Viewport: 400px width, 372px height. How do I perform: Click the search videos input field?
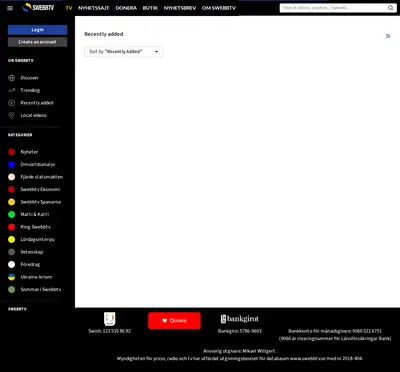pyautogui.click(x=333, y=8)
